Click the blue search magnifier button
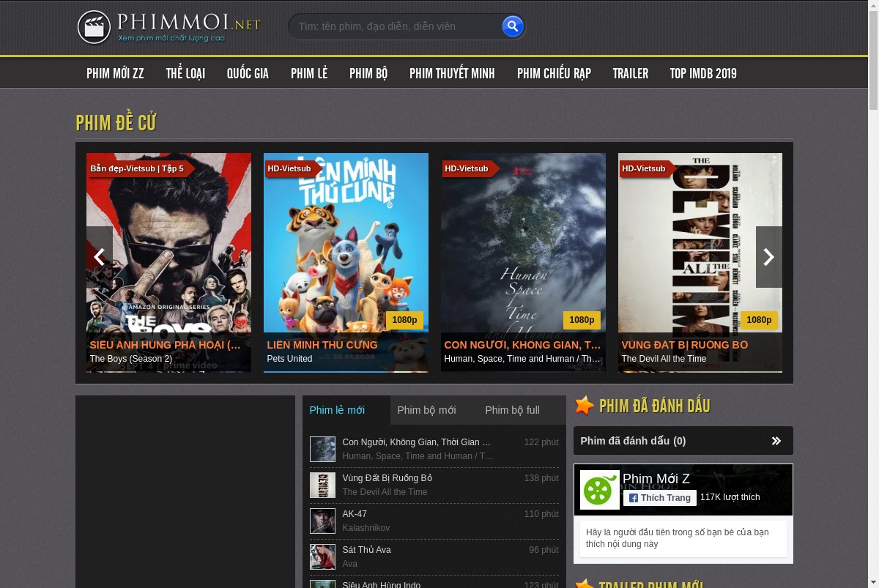The image size is (879, 588). point(513,26)
